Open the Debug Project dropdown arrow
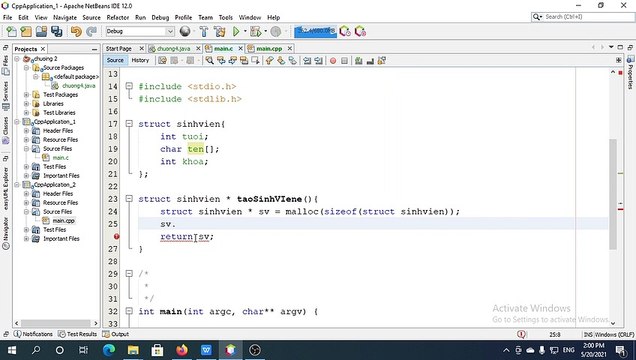The width and height of the screenshot is (636, 360). point(265,31)
